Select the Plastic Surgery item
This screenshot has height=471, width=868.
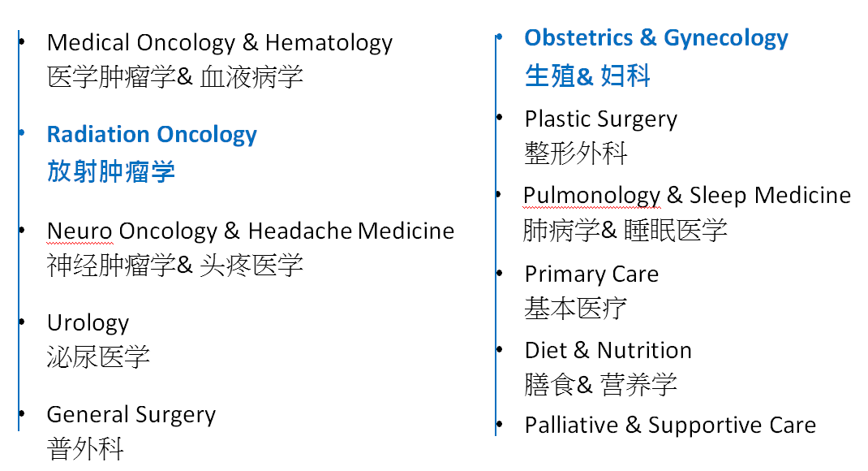click(600, 119)
